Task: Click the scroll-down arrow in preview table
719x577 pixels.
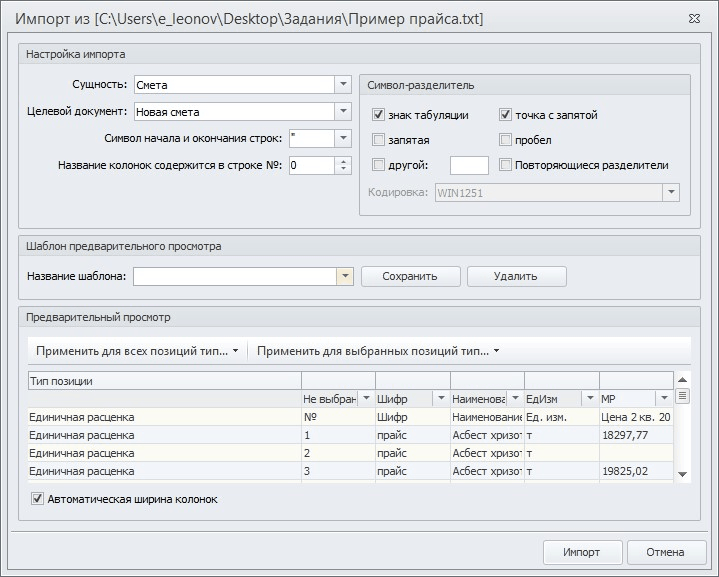Action: (683, 474)
